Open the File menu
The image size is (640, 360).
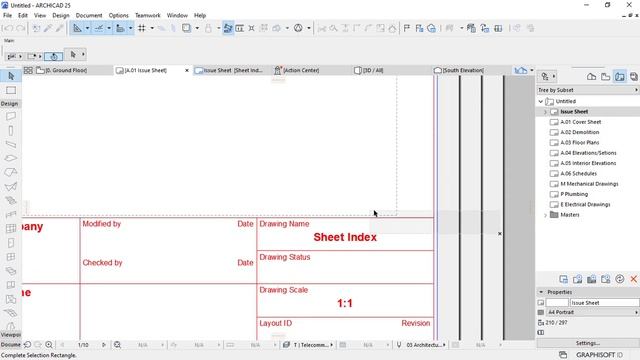tap(7, 16)
